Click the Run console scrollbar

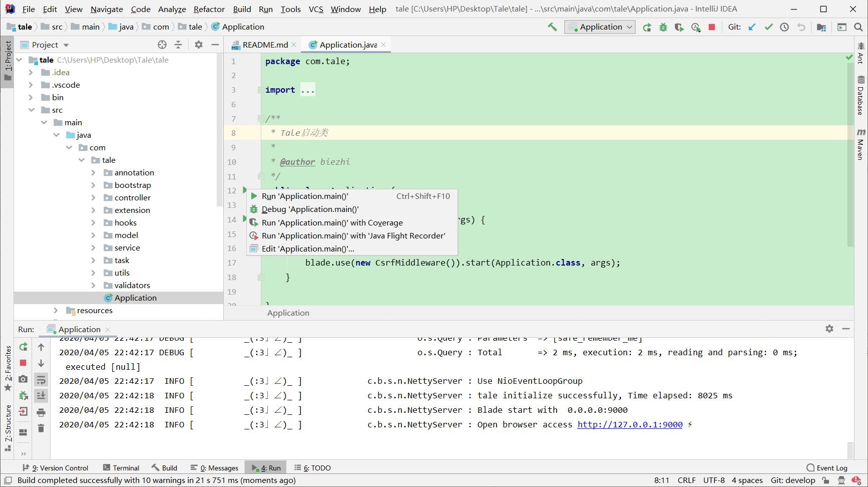click(850, 449)
